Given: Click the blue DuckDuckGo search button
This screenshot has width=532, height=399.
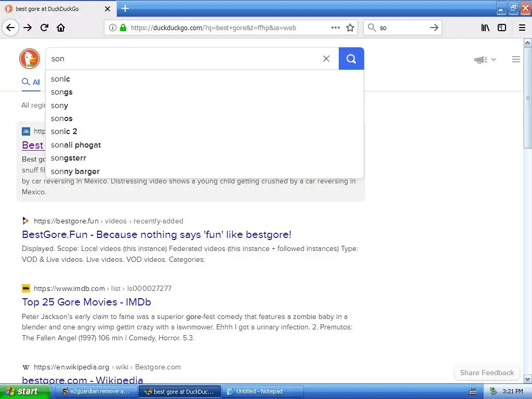Looking at the screenshot, I should [351, 59].
